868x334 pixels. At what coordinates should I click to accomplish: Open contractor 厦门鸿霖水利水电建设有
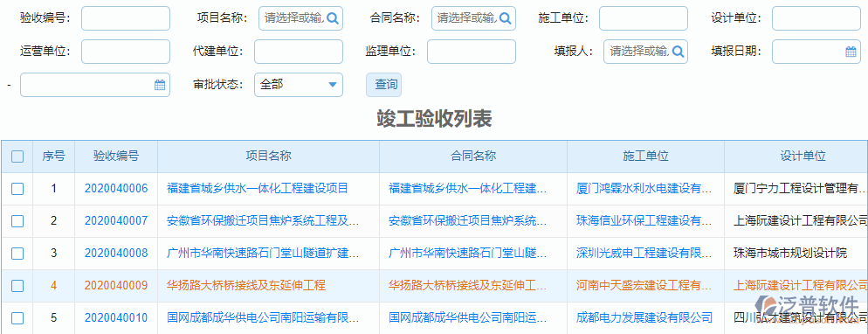pos(644,189)
